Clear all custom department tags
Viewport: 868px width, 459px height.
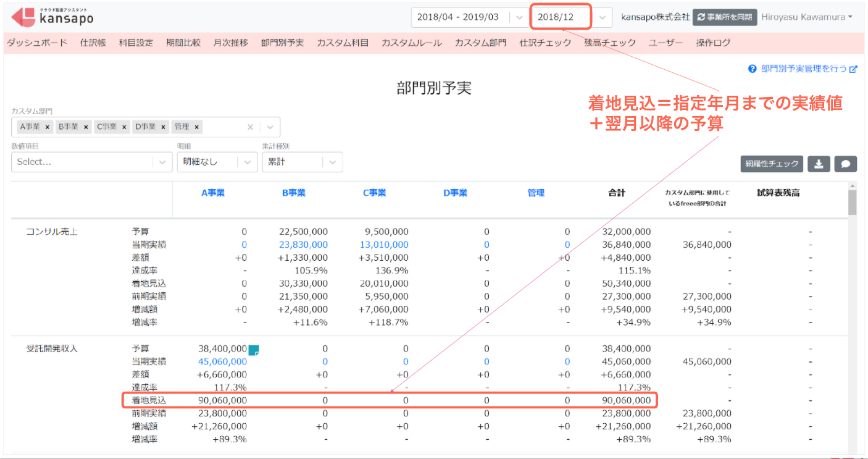(250, 127)
